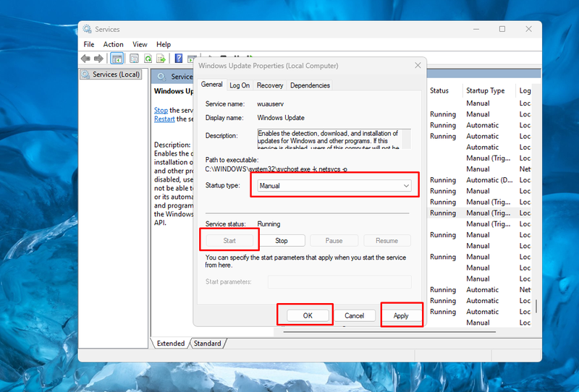Click the Automatic (D... startup type cell

point(489,180)
